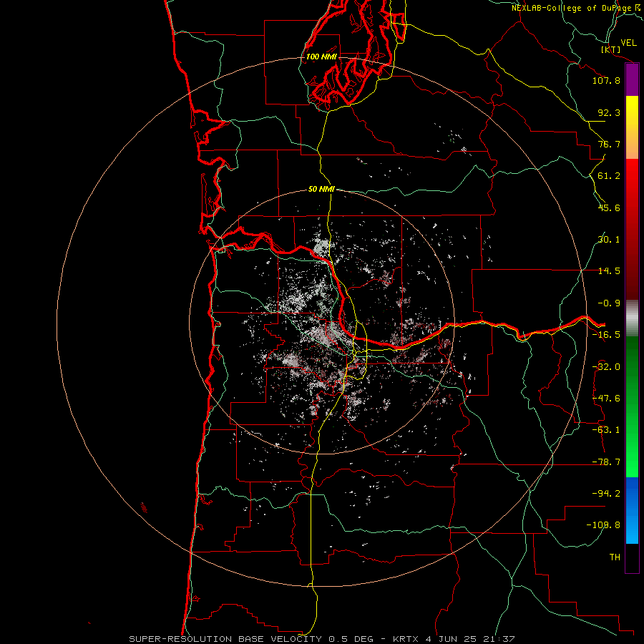This screenshot has width=644, height=644.
Task: Click the -0.9 velocity scale value
Action: click(x=609, y=303)
